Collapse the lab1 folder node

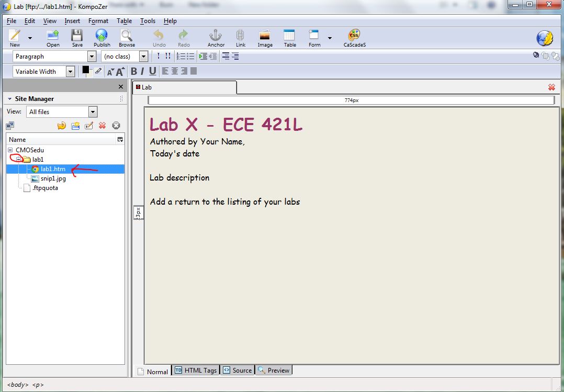pyautogui.click(x=19, y=160)
